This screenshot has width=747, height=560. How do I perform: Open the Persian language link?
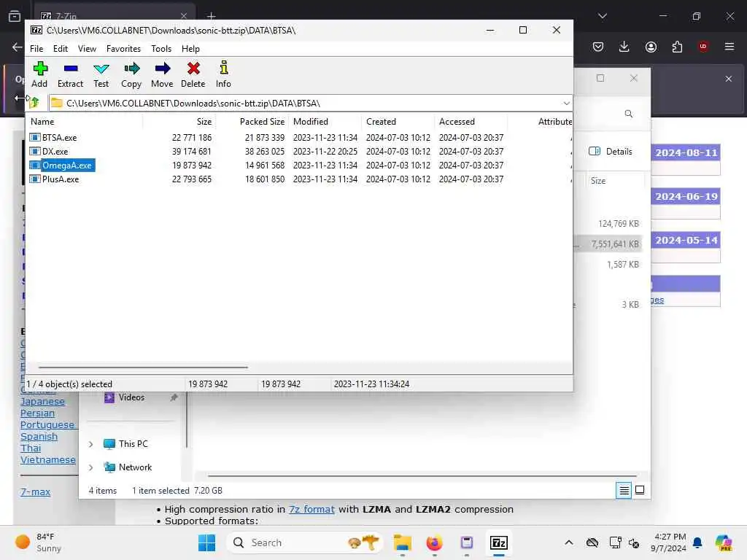click(x=37, y=413)
